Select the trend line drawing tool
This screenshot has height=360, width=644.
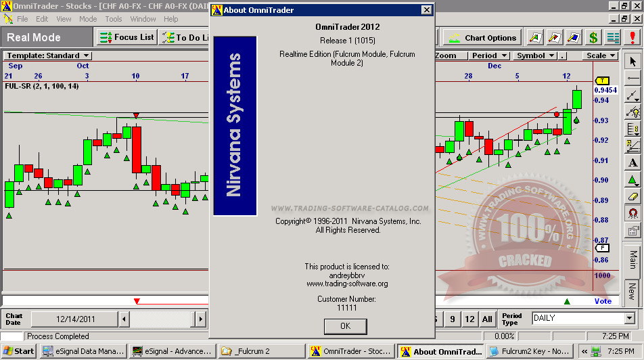coord(632,95)
